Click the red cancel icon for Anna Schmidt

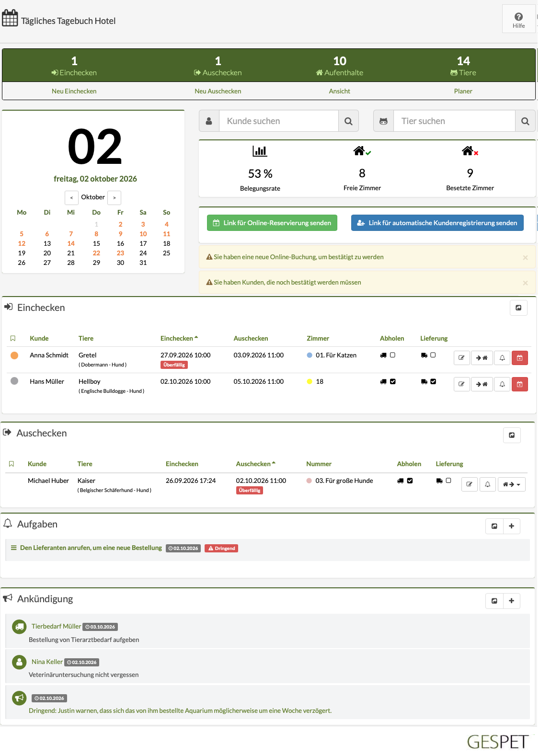[519, 358]
